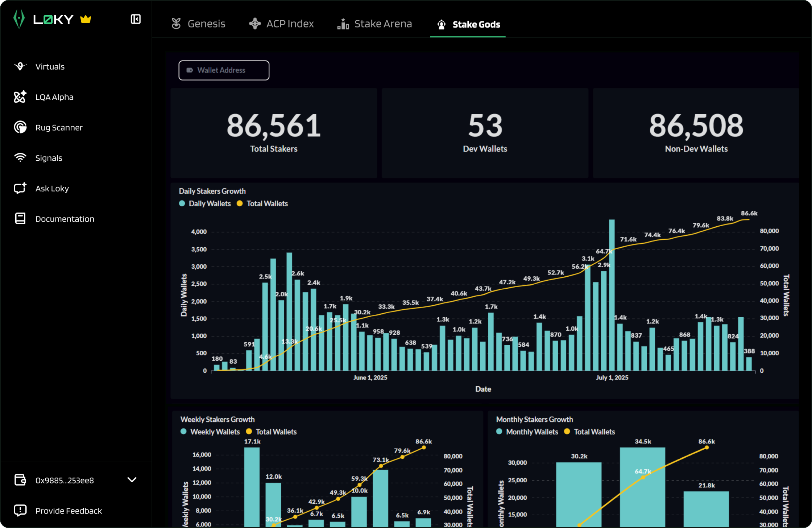The image size is (812, 528).
Task: Toggle Total Wallets legend in Monthly Stakers Growth
Action: (590, 432)
